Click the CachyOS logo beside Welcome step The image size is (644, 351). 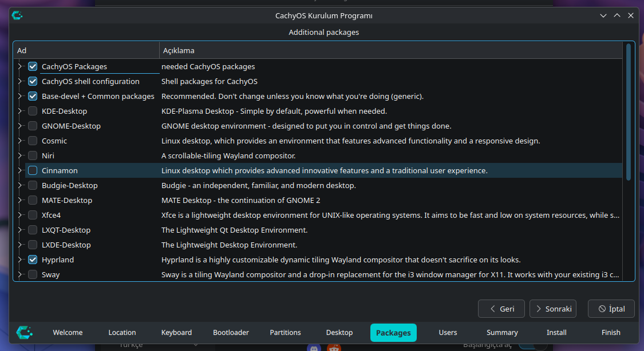tap(24, 333)
